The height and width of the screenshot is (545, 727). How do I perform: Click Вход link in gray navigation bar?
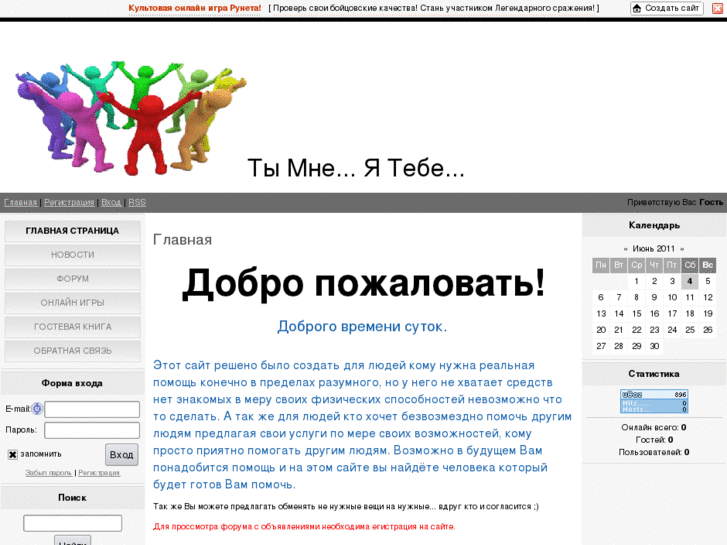(x=111, y=203)
